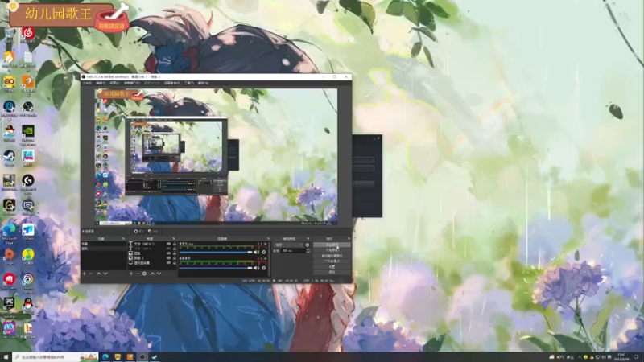Move the selected scene down
The image size is (644, 362).
(105, 274)
